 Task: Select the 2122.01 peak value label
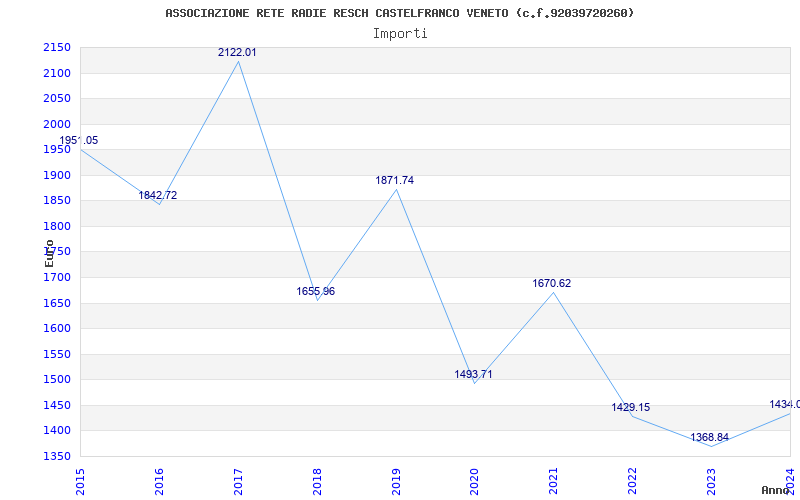coord(237,52)
